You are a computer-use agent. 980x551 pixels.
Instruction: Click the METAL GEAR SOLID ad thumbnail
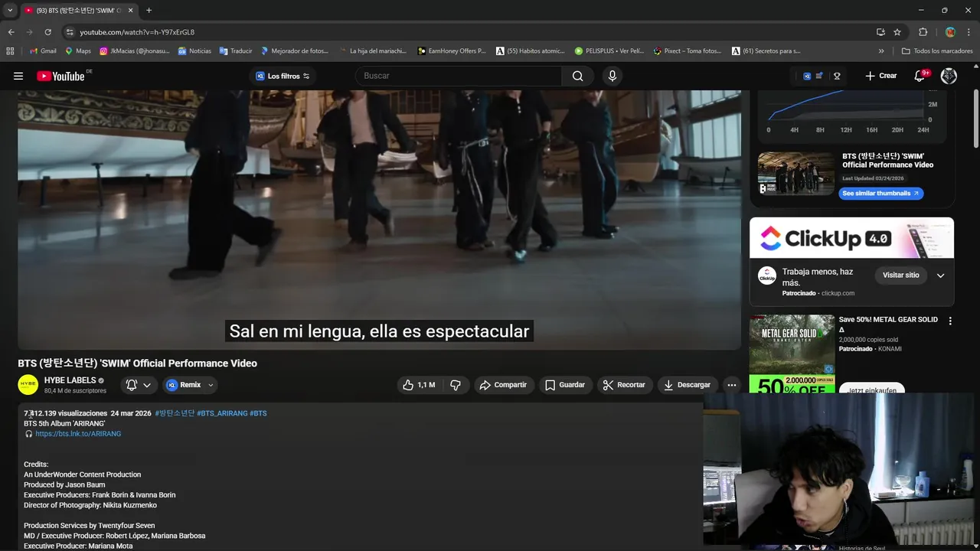coord(792,354)
